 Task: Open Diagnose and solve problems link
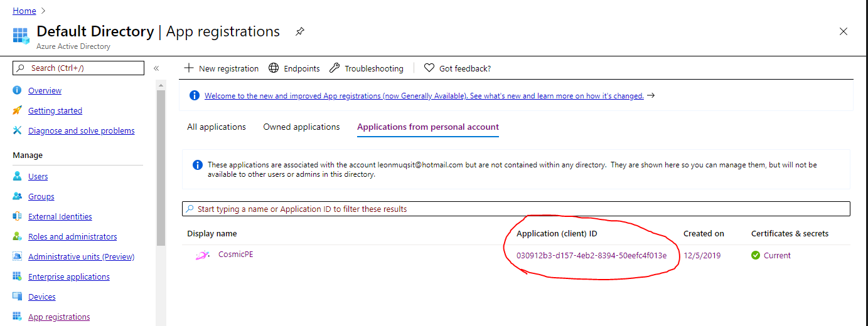(81, 130)
